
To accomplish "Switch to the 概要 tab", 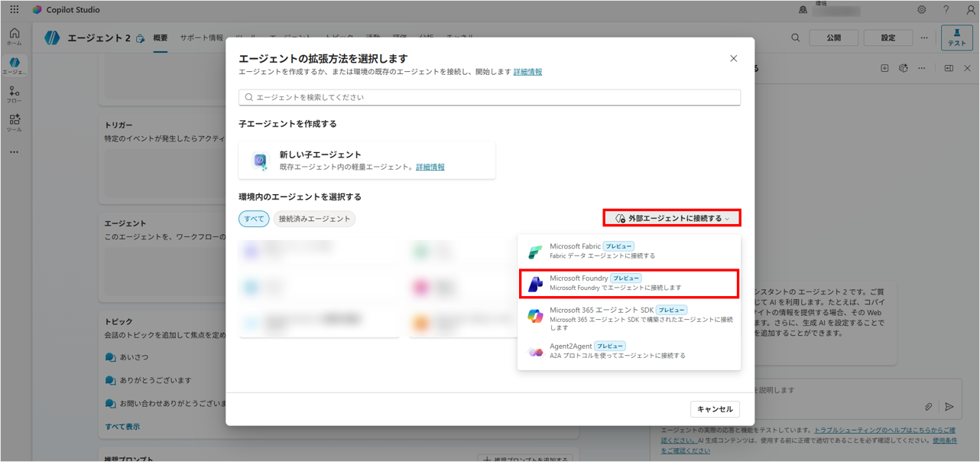I will click(161, 37).
